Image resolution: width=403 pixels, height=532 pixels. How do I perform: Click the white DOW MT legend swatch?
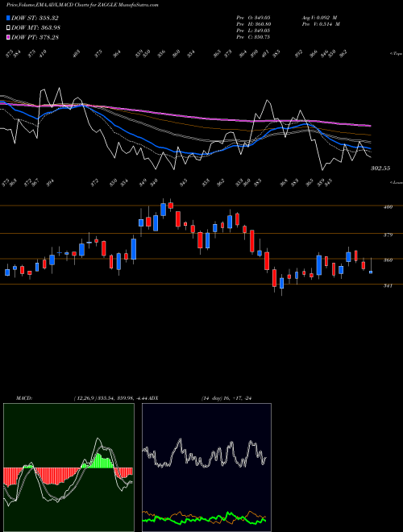tap(8, 27)
